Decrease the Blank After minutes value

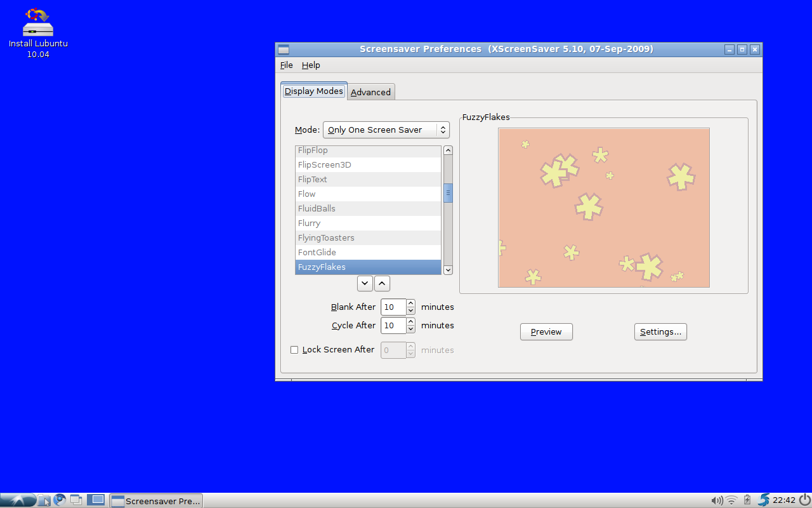pos(411,311)
